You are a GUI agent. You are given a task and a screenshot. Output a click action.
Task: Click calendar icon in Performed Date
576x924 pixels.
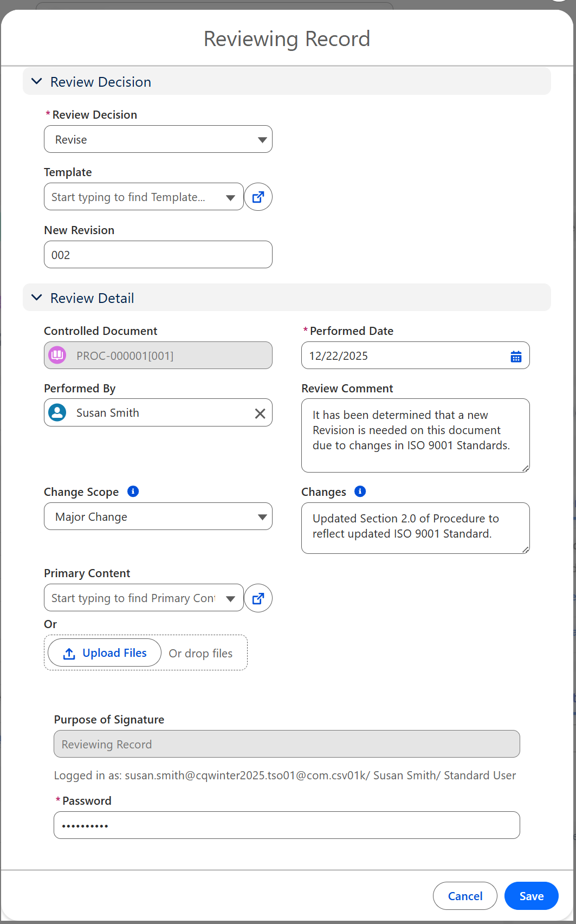[516, 356]
